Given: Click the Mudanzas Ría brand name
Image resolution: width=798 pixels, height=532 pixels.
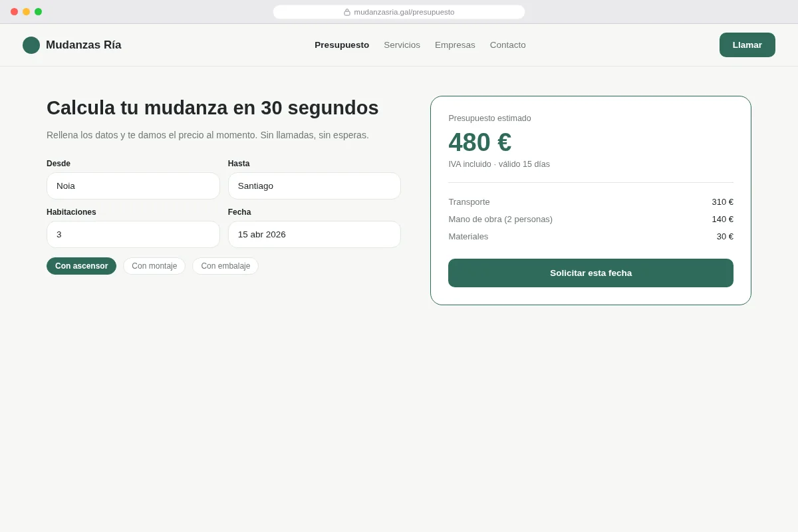Looking at the screenshot, I should click(x=84, y=45).
